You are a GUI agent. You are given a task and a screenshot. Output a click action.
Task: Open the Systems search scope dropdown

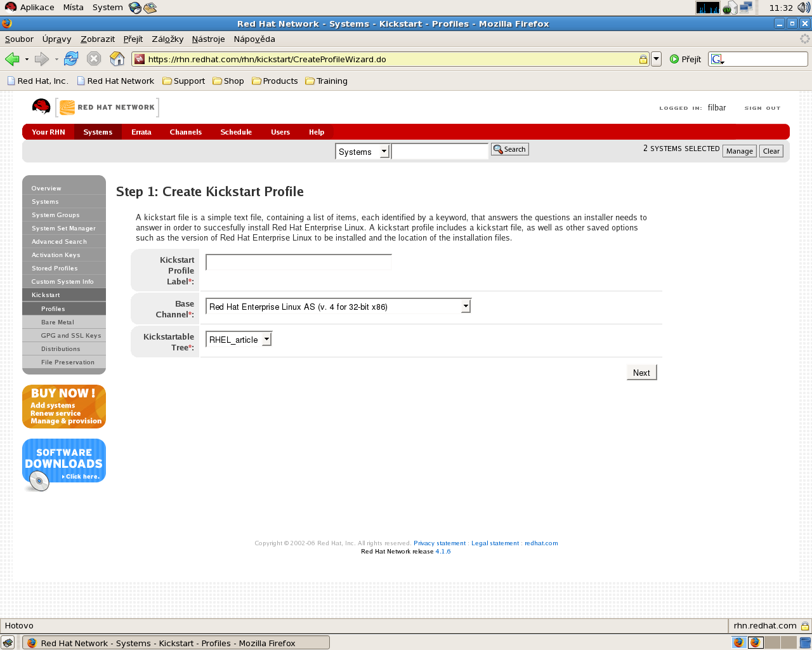(362, 152)
